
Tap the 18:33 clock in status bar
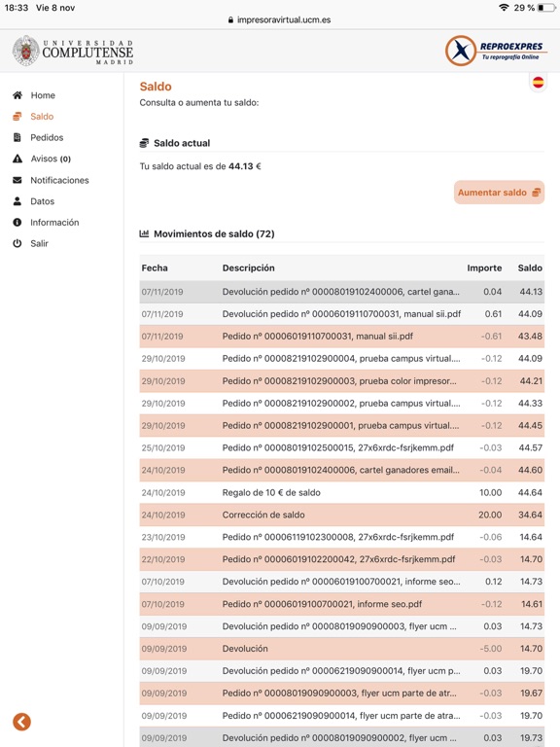[17, 8]
